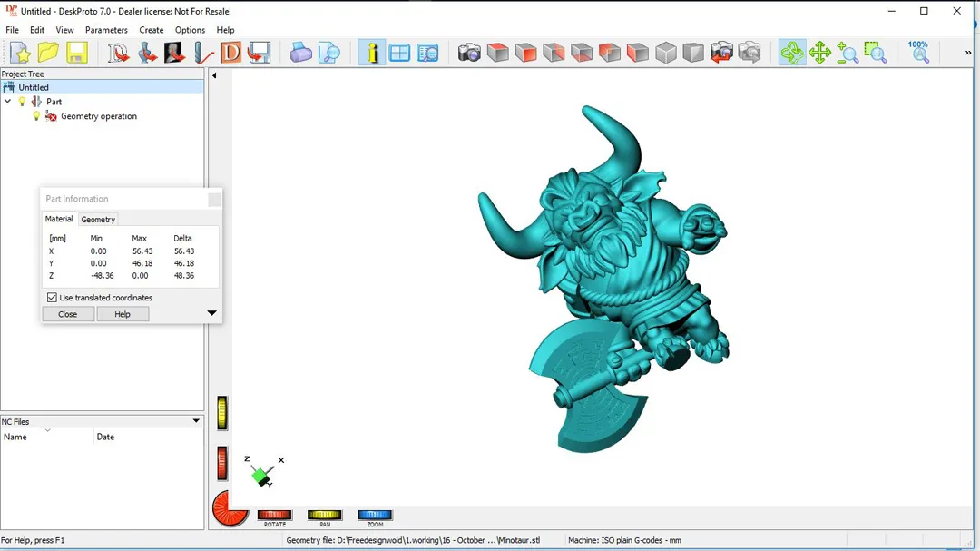Switch to the Geometry tab

coord(98,220)
